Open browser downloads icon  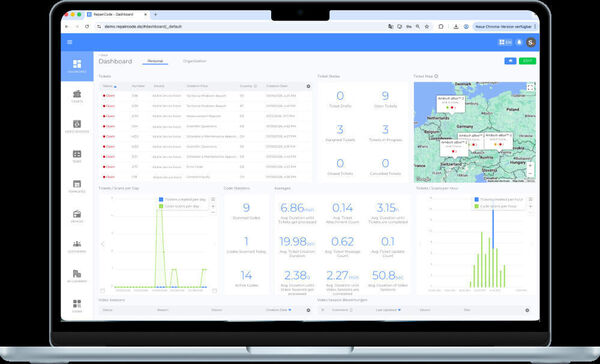(x=456, y=26)
